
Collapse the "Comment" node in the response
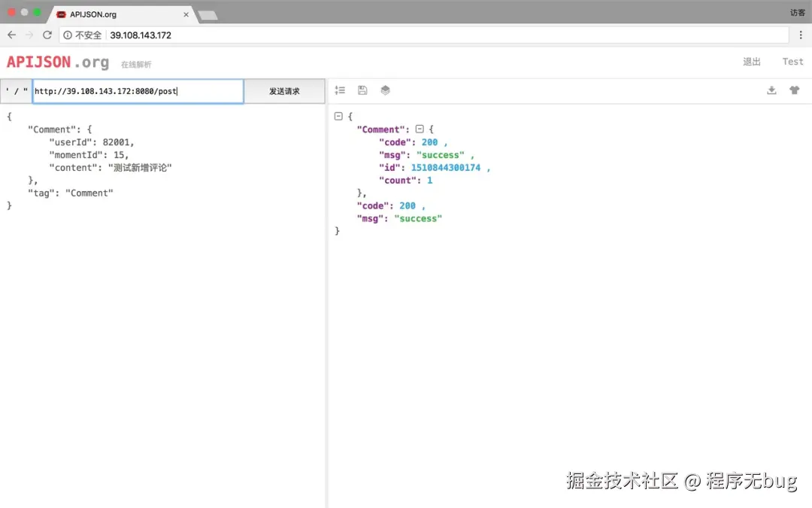[420, 129]
